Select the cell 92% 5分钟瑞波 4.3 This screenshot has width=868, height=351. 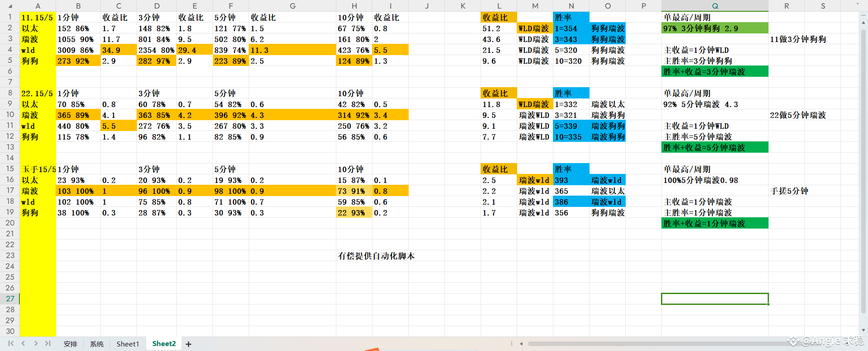click(715, 104)
